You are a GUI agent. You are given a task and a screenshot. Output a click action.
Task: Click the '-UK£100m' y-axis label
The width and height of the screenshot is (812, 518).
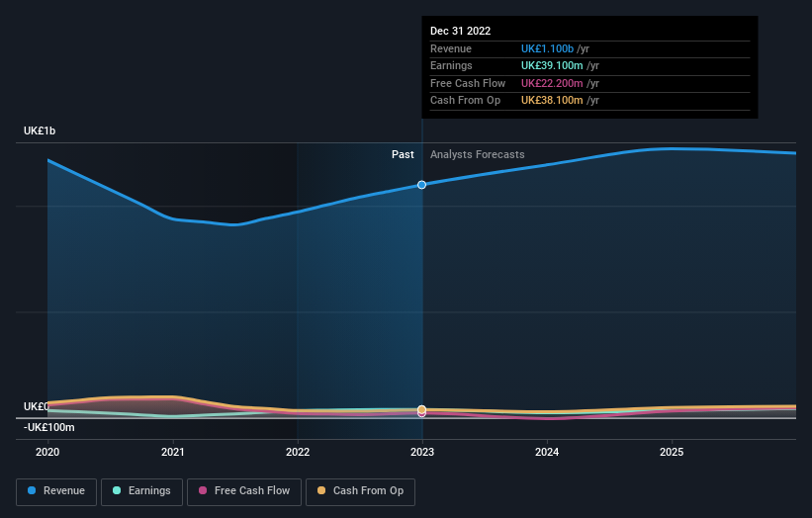pos(49,427)
